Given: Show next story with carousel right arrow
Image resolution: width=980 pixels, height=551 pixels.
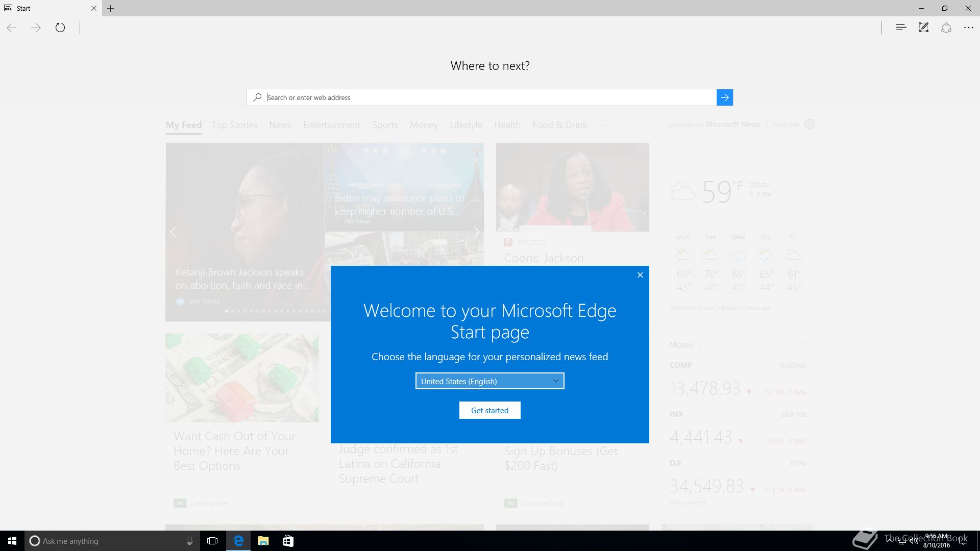Looking at the screenshot, I should (476, 232).
